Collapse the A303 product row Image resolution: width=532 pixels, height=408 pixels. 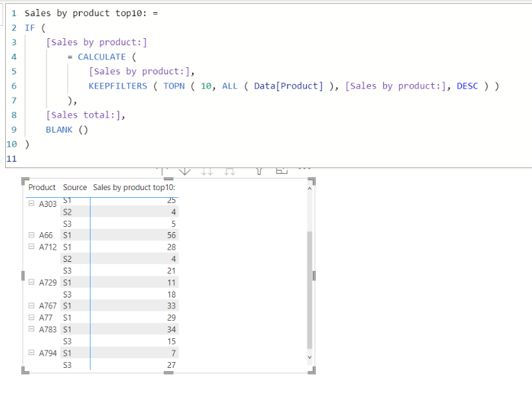click(x=31, y=203)
